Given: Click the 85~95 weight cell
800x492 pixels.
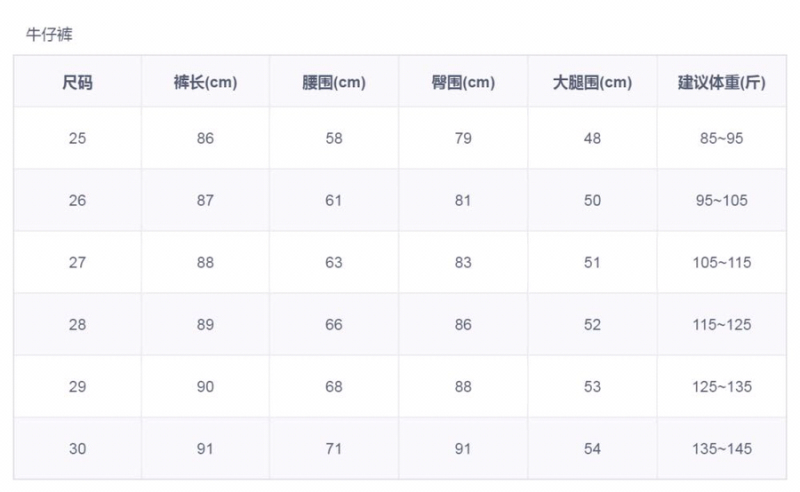Looking at the screenshot, I should (721, 138).
